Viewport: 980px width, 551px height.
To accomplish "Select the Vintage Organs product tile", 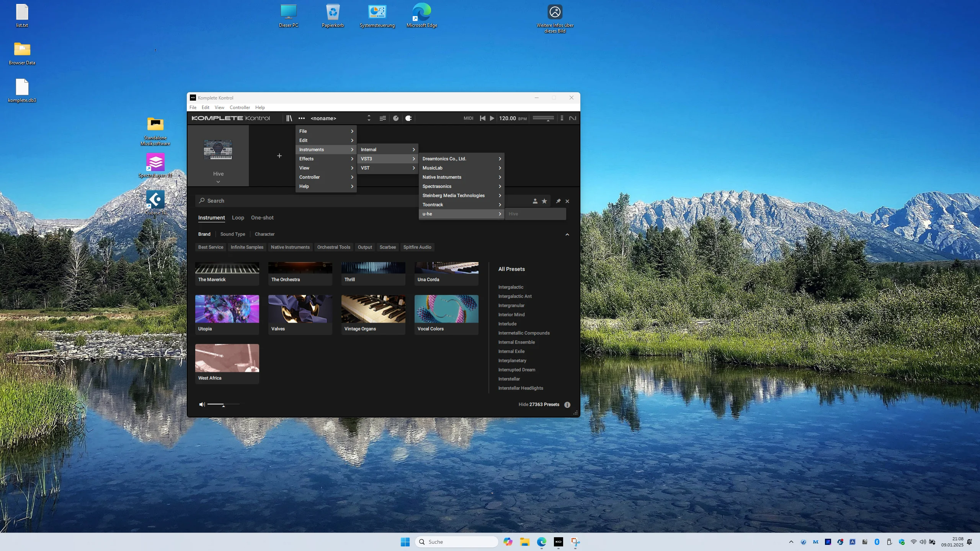I will point(373,315).
